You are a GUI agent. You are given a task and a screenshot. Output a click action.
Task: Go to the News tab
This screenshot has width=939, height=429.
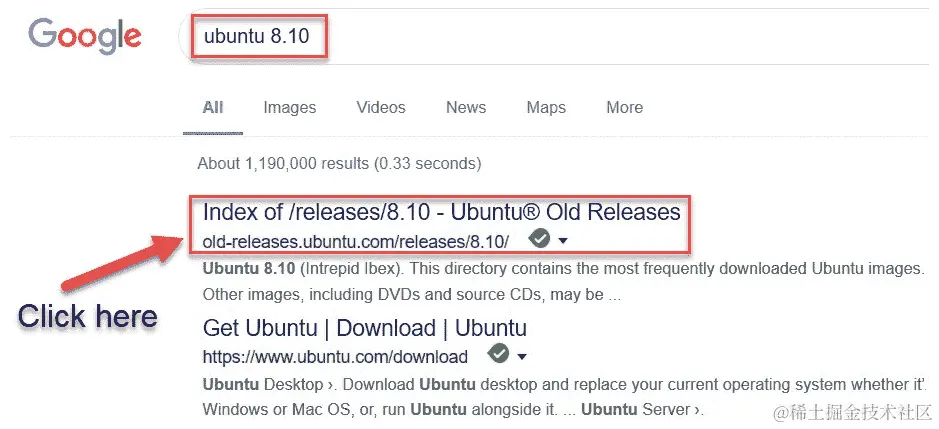(x=466, y=108)
